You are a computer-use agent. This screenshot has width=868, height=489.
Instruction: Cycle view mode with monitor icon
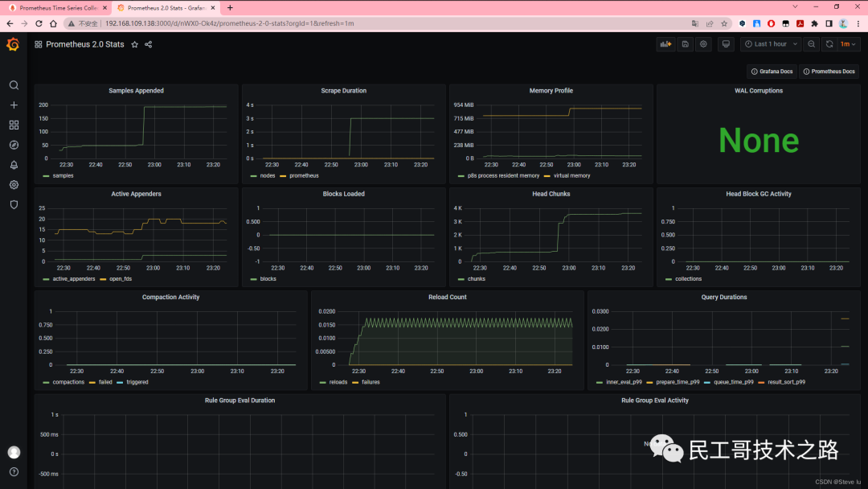pos(726,44)
